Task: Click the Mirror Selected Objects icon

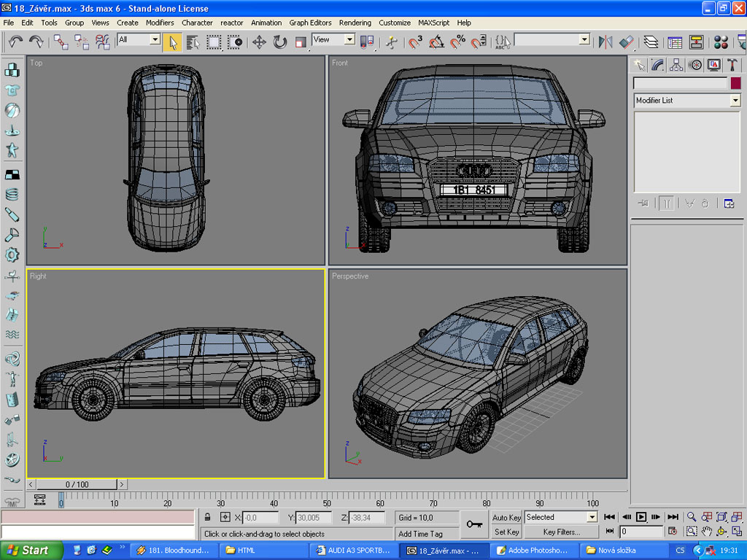Action: coord(605,42)
